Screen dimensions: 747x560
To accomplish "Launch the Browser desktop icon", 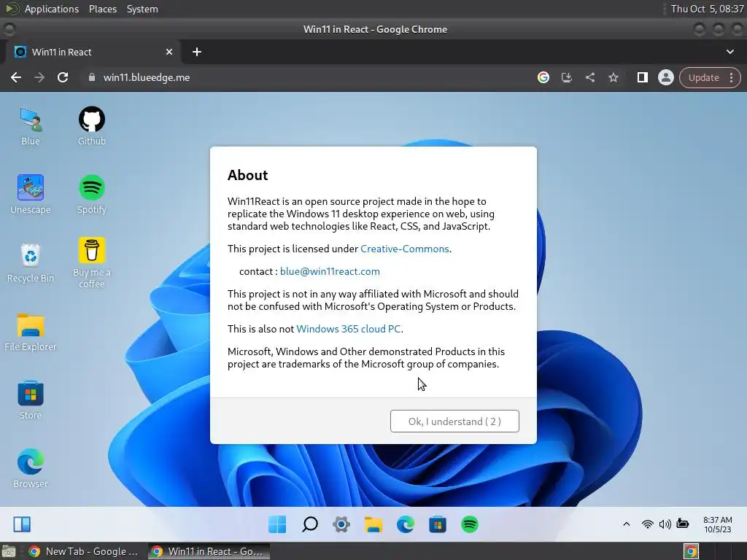I will click(x=31, y=469).
